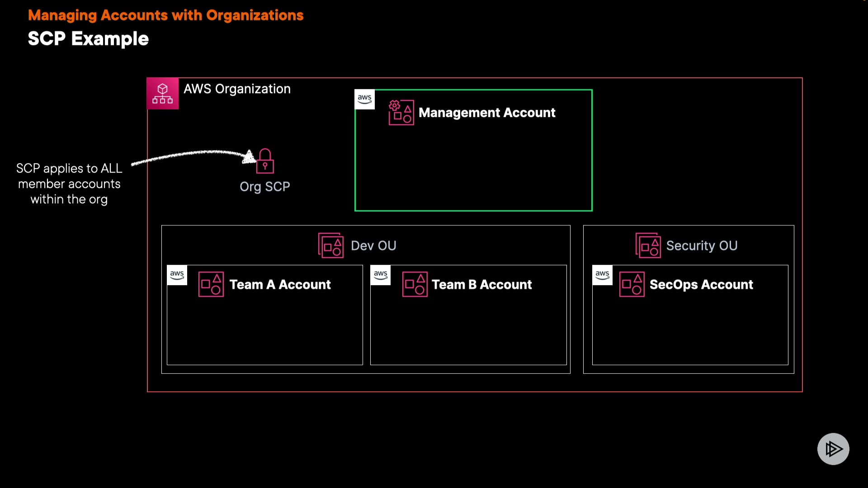Click the SCP Example slide heading
The height and width of the screenshot is (488, 868).
click(88, 39)
